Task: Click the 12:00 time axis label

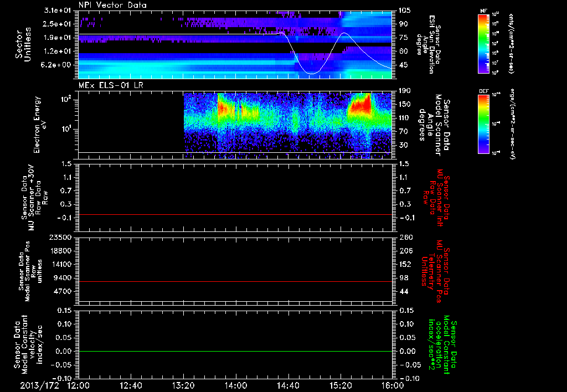Action: coord(79,385)
